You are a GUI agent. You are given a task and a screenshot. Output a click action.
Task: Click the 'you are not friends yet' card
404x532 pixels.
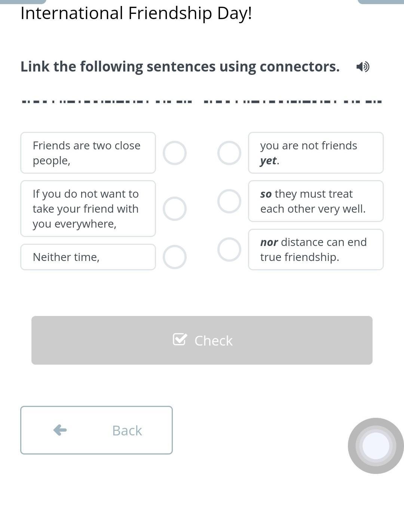click(316, 153)
